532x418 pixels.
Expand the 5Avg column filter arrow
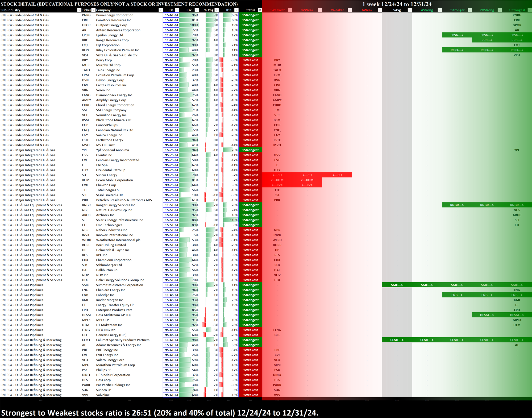point(410,10)
